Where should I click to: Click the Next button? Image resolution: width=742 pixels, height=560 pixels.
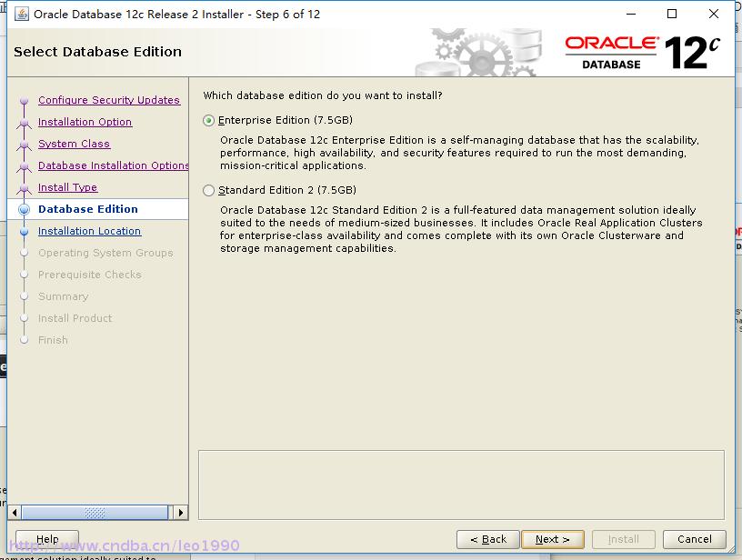pyautogui.click(x=552, y=539)
